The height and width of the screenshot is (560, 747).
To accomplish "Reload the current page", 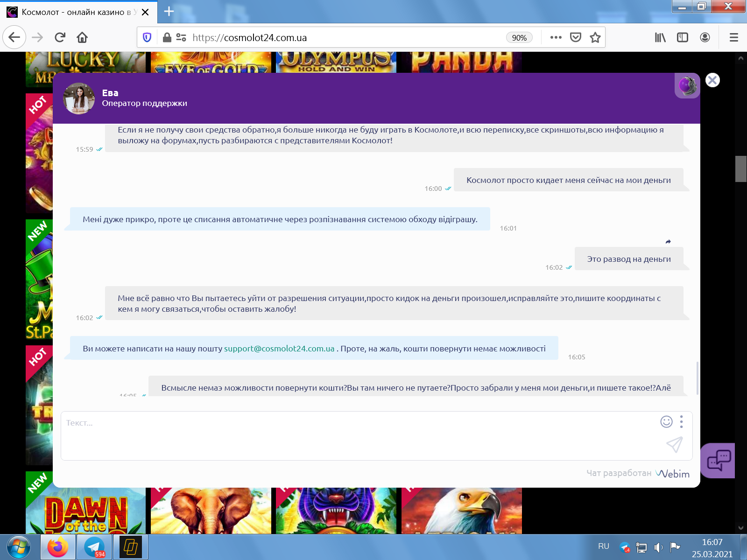I will 60,37.
